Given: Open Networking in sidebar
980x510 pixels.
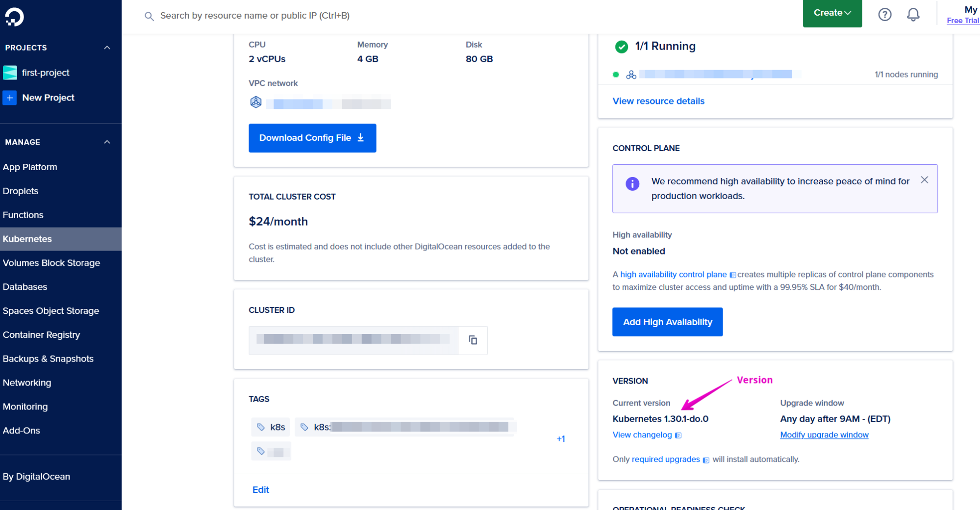Looking at the screenshot, I should point(27,383).
